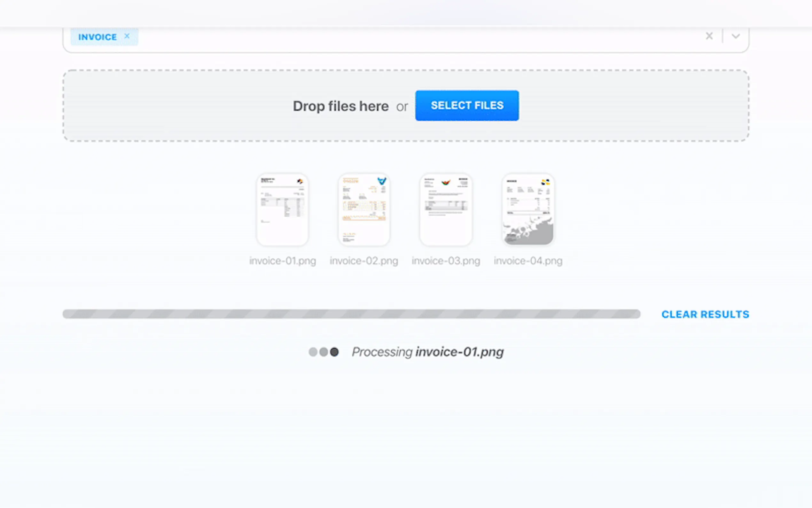Click the company logo on invoice-01 thumbnail
The image size is (812, 508).
click(300, 181)
